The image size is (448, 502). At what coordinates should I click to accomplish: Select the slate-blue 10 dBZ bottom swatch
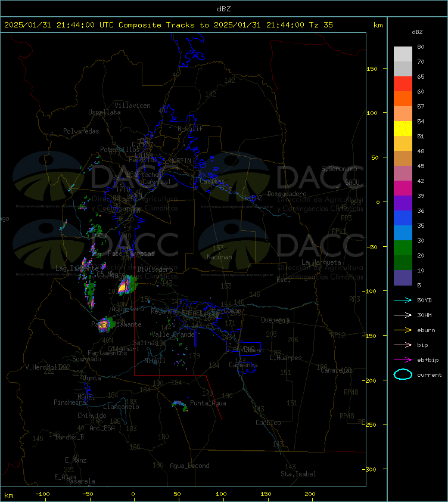pos(403,278)
